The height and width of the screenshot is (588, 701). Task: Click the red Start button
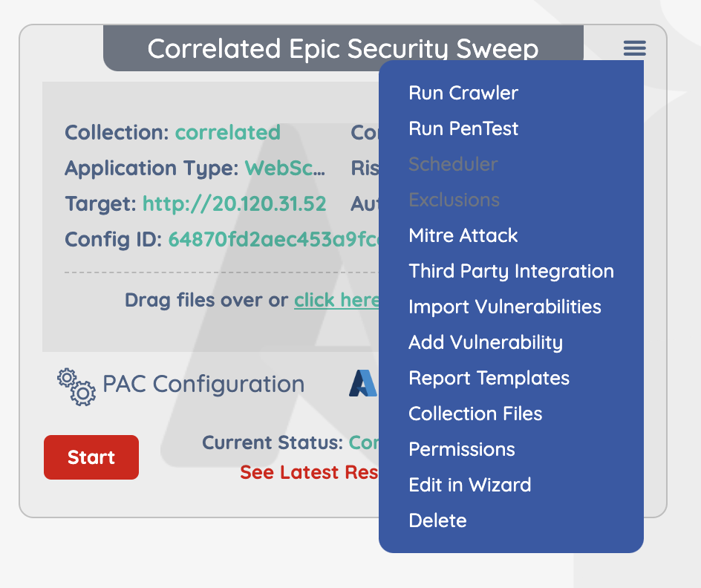pos(91,457)
